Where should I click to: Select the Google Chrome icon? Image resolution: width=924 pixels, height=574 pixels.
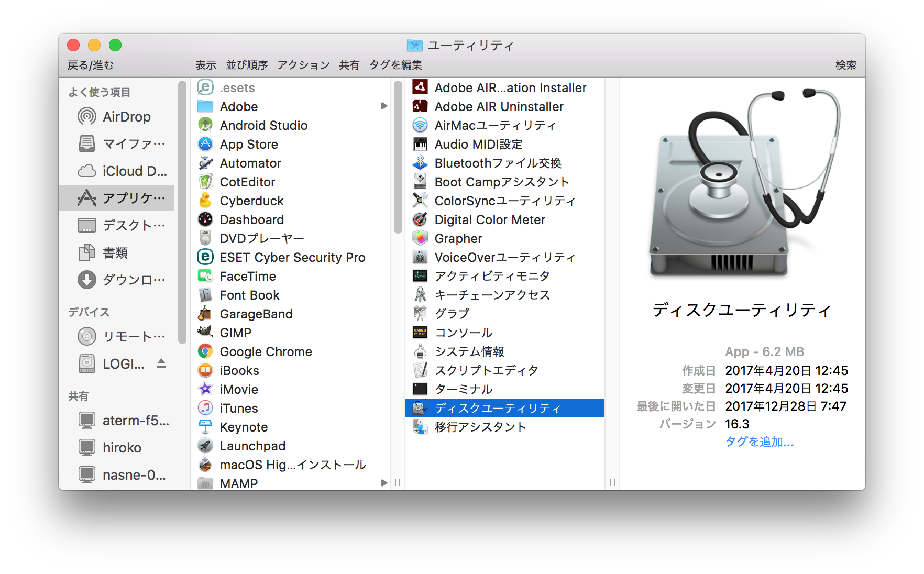tap(205, 351)
